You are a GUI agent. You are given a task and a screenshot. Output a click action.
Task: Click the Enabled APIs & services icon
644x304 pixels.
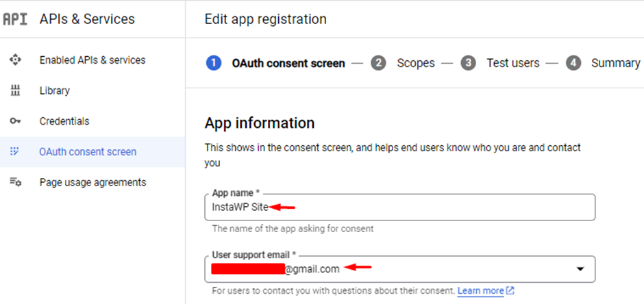[15, 60]
